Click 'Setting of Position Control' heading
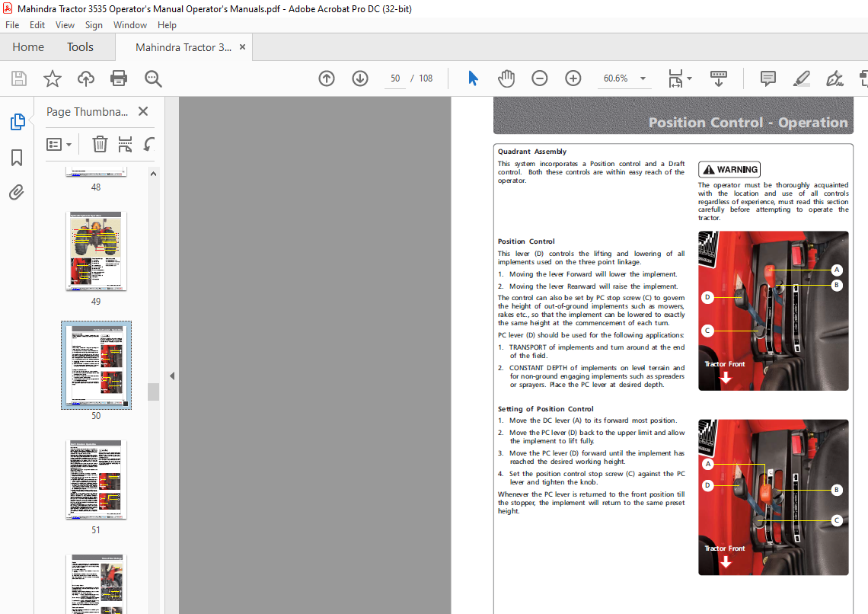 (545, 408)
